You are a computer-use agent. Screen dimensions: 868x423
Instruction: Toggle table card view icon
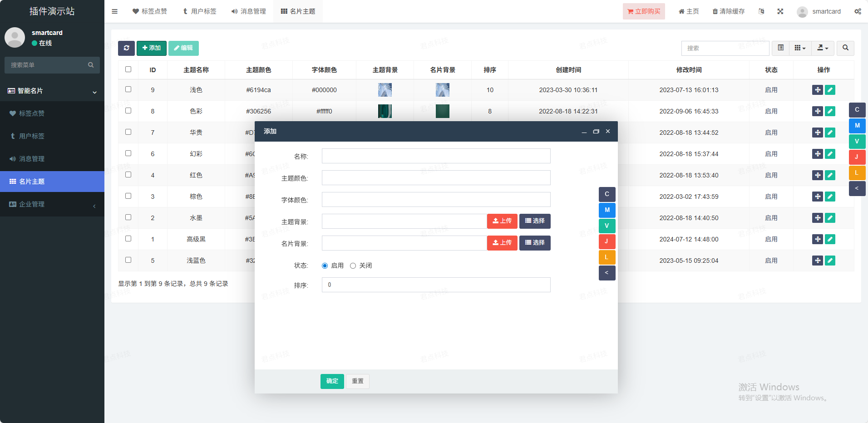780,48
